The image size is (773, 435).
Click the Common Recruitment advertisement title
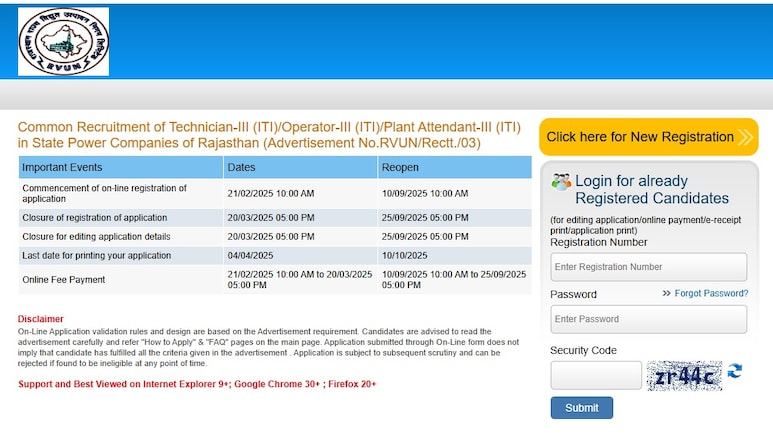[x=269, y=135]
